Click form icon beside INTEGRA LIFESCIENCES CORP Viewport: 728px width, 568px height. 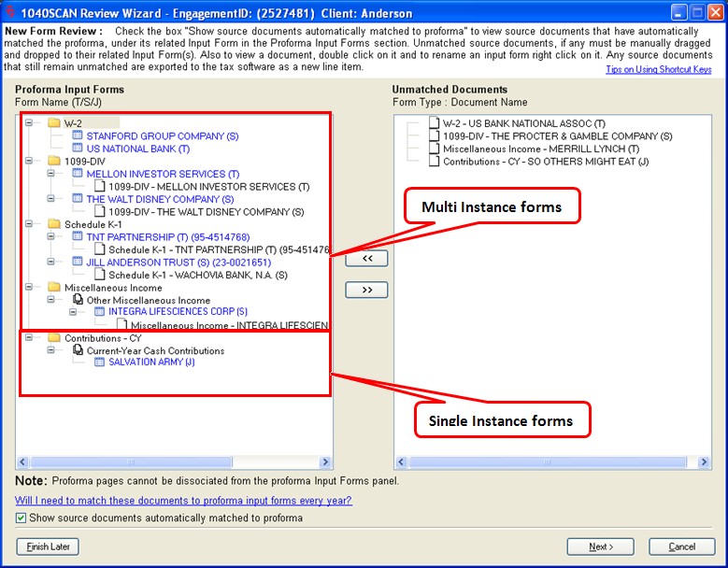coord(99,311)
